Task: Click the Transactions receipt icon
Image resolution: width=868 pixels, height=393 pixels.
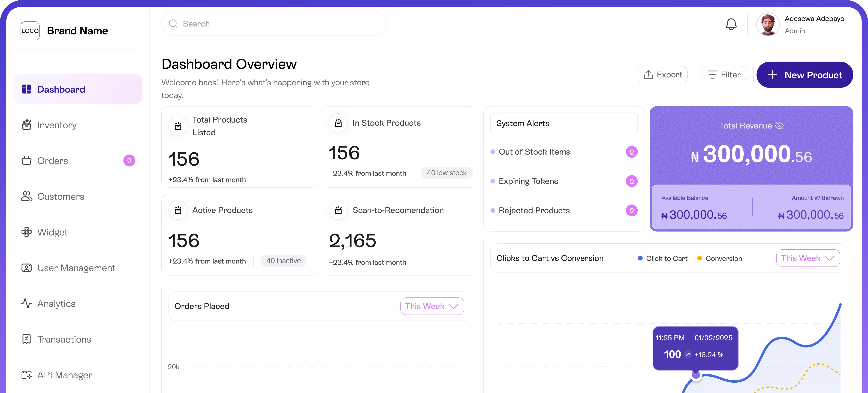Action: [27, 339]
